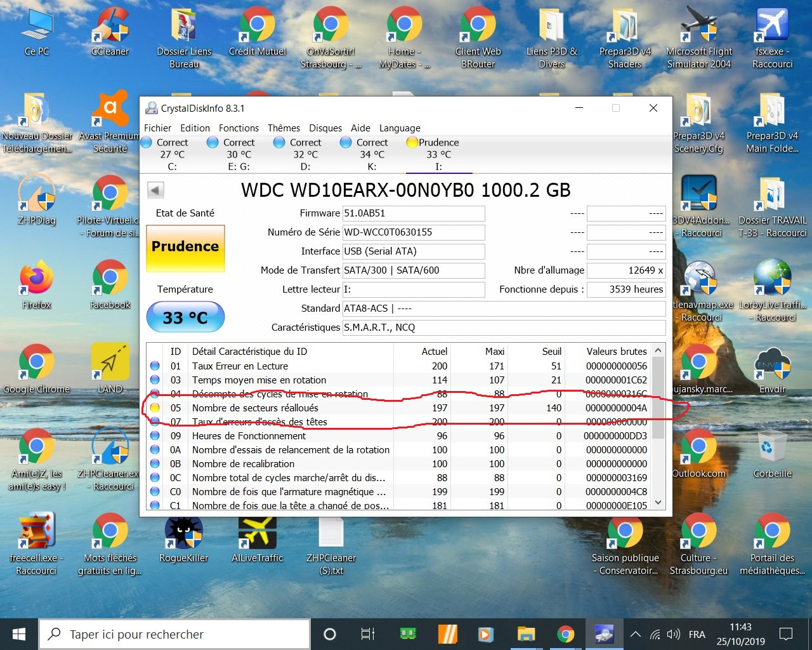Open the Facebook Chrome shortcut
The width and height of the screenshot is (812, 650).
click(110, 284)
